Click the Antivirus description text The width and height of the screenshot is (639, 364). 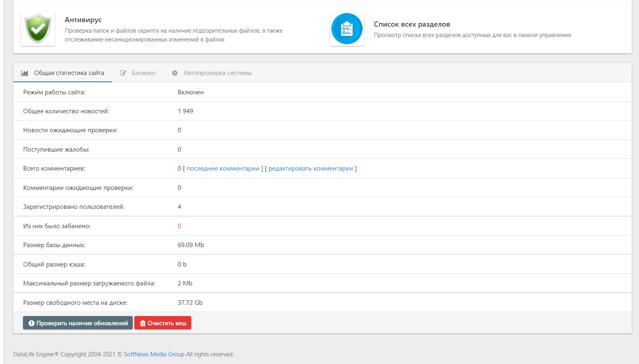[174, 35]
